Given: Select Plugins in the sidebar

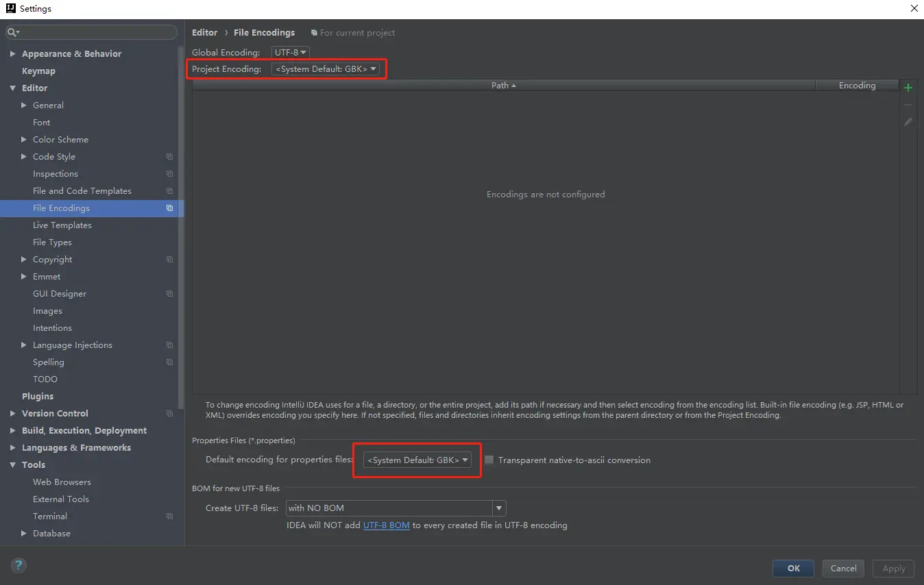Looking at the screenshot, I should coord(38,397).
